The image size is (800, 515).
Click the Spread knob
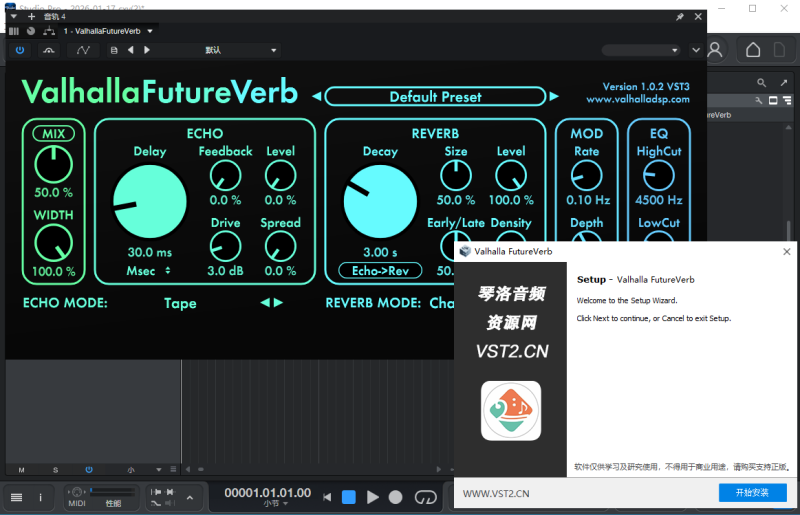(281, 247)
